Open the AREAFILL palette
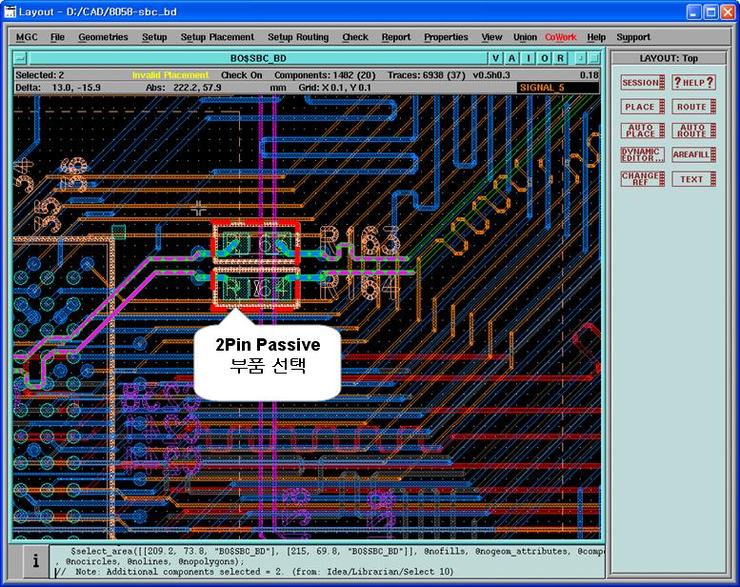Screen dimensions: 740x587 pyautogui.click(x=691, y=155)
